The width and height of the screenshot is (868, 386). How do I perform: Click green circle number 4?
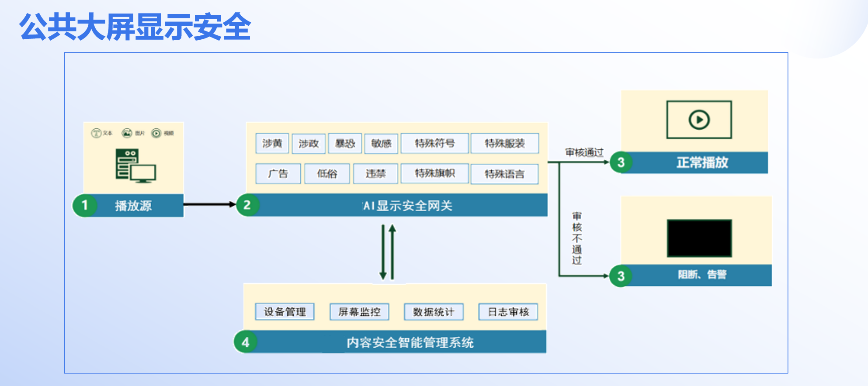(245, 342)
